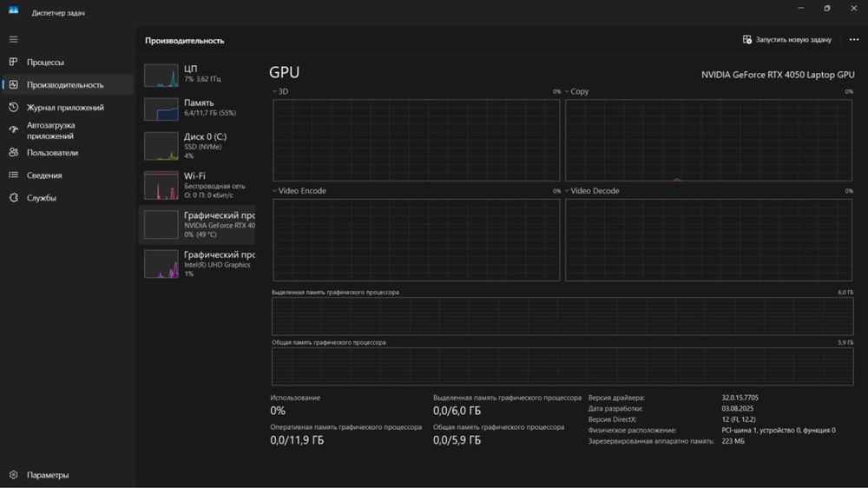Click DirectX version 12 (FL 12.2)
868x488 pixels.
click(x=739, y=419)
